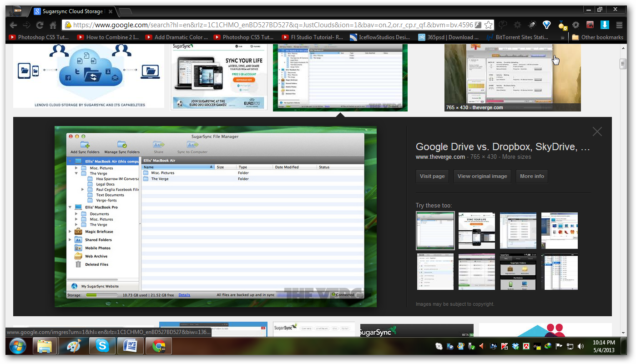Select the highlighted first 'Try these too' thumbnail
Image resolution: width=636 pixels, height=364 pixels.
(x=435, y=231)
